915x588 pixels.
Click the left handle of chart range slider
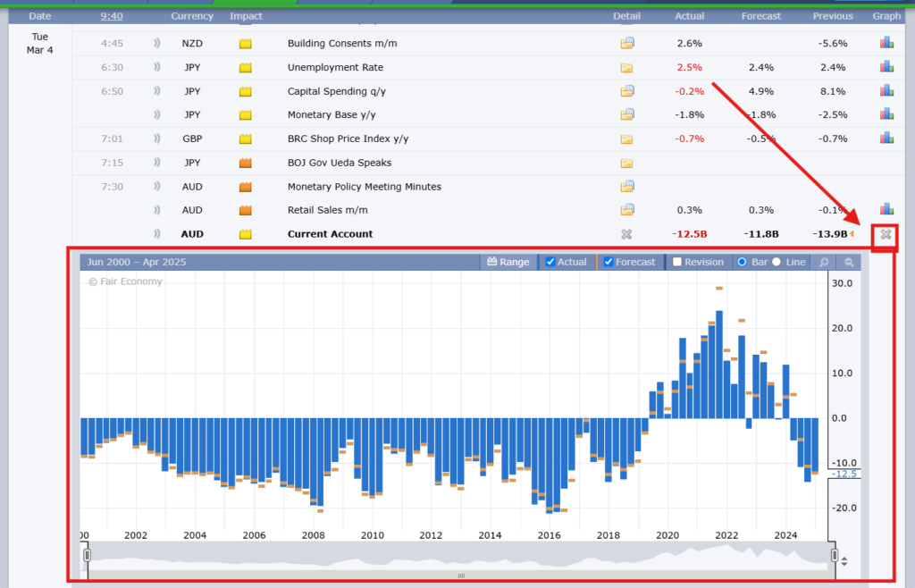[87, 555]
